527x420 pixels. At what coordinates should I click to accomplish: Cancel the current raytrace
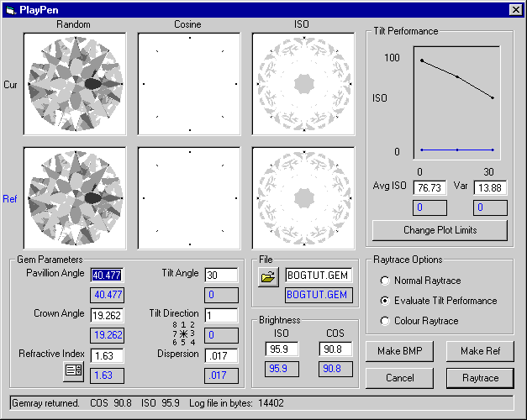(x=399, y=378)
